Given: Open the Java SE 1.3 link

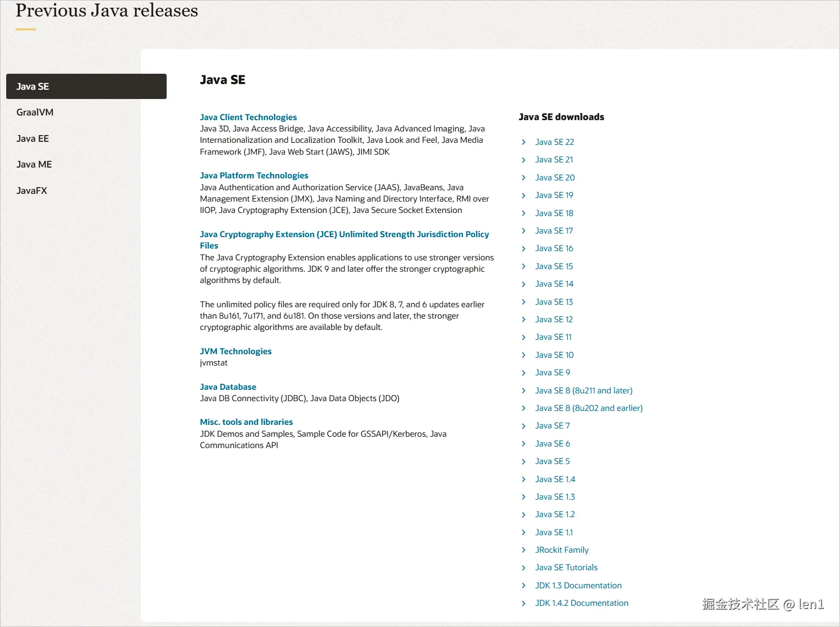Looking at the screenshot, I should [x=555, y=497].
